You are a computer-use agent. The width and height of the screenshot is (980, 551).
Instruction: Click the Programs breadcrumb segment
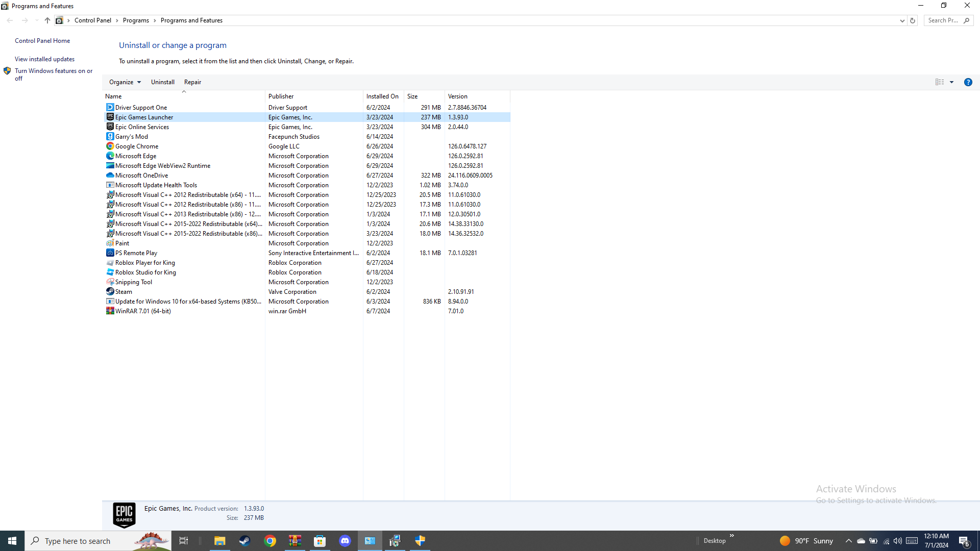(x=136, y=20)
